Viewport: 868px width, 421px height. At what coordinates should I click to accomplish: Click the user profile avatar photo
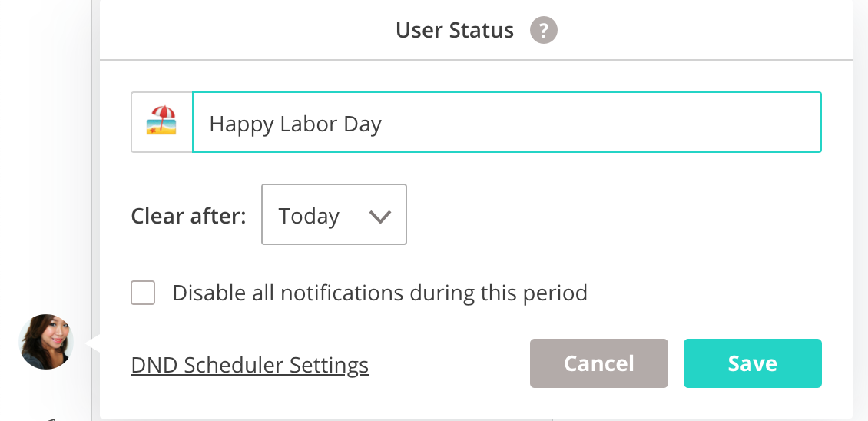47,342
